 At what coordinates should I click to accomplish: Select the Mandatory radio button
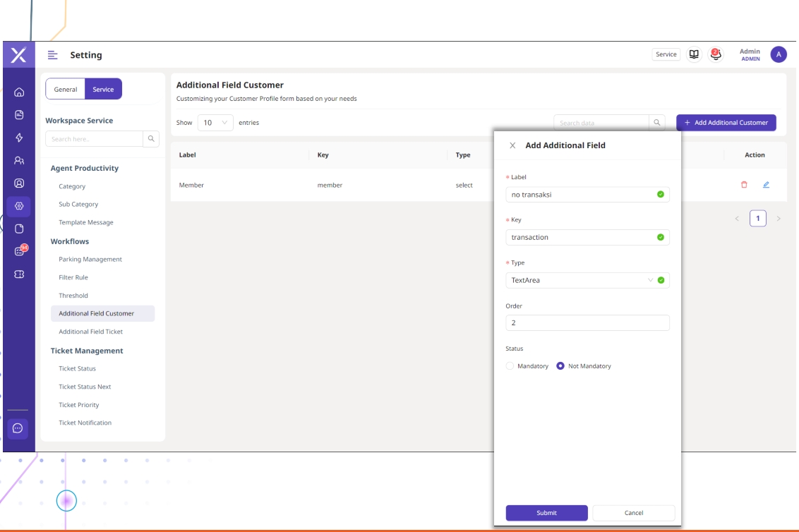pyautogui.click(x=510, y=366)
